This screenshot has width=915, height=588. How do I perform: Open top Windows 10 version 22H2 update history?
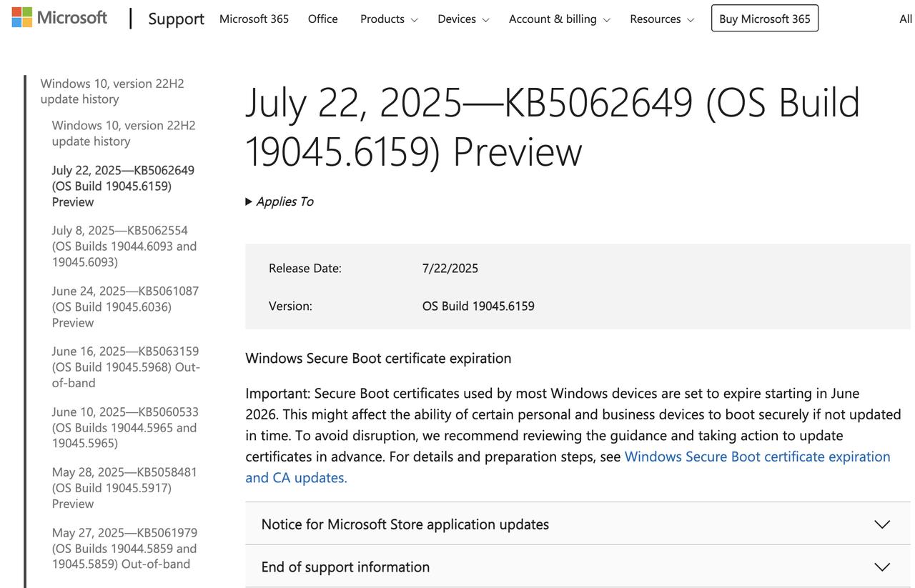tap(112, 91)
